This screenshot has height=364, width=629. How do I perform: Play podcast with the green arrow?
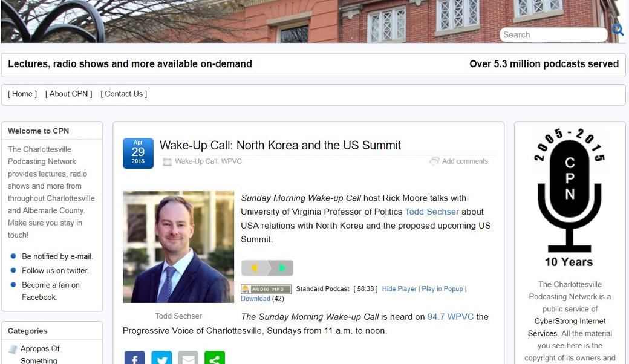[282, 268]
